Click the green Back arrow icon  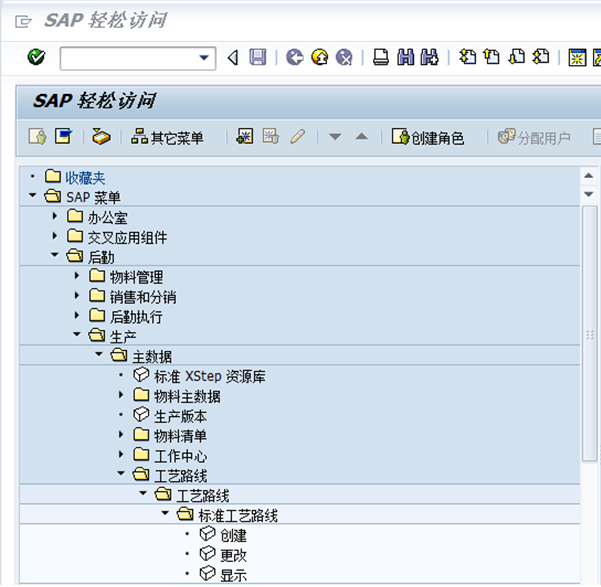(x=295, y=58)
